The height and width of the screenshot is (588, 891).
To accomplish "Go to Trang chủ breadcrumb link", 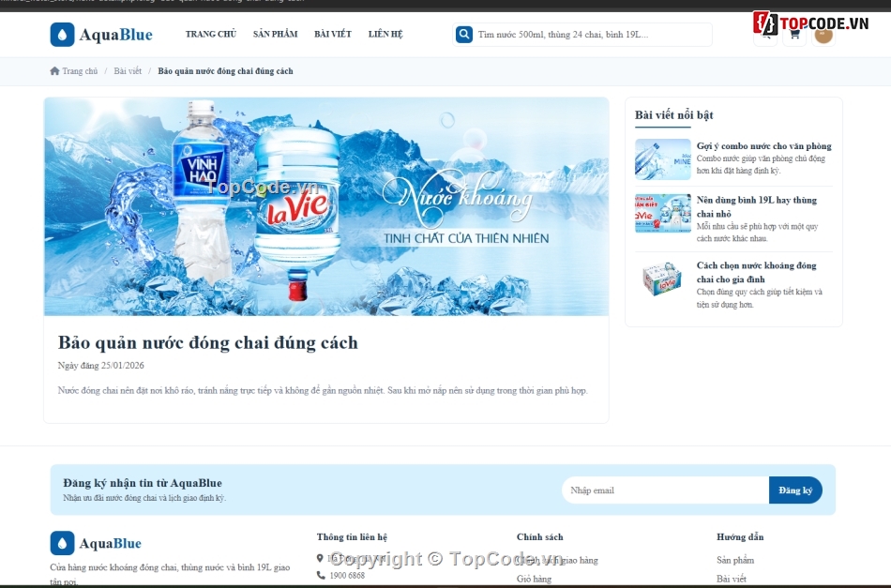I will click(80, 71).
